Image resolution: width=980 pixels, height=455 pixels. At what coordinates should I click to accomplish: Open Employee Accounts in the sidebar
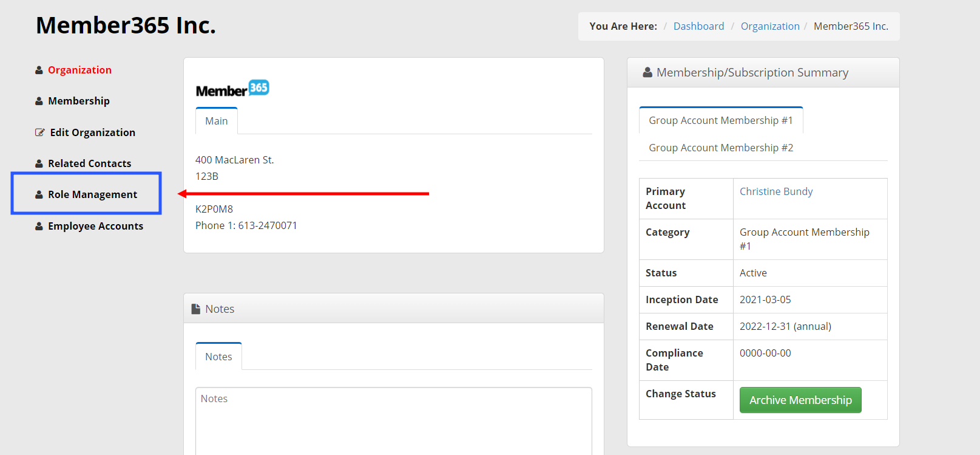tap(95, 226)
